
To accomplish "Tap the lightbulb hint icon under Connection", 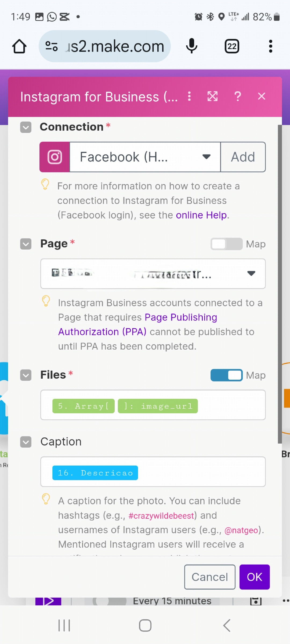I will coord(45,185).
